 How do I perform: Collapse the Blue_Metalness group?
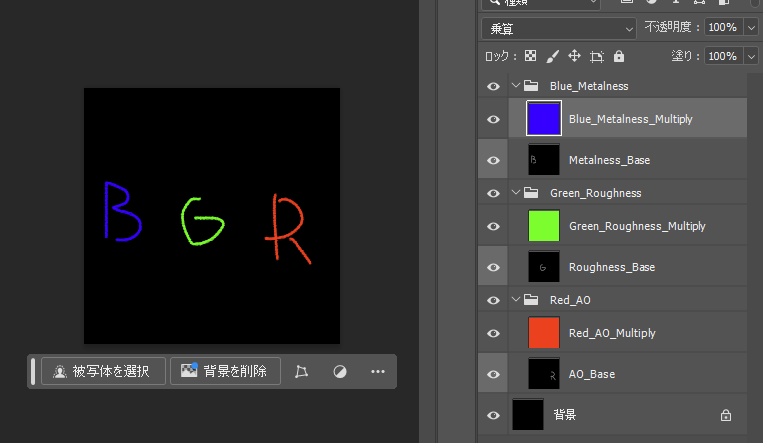[516, 86]
